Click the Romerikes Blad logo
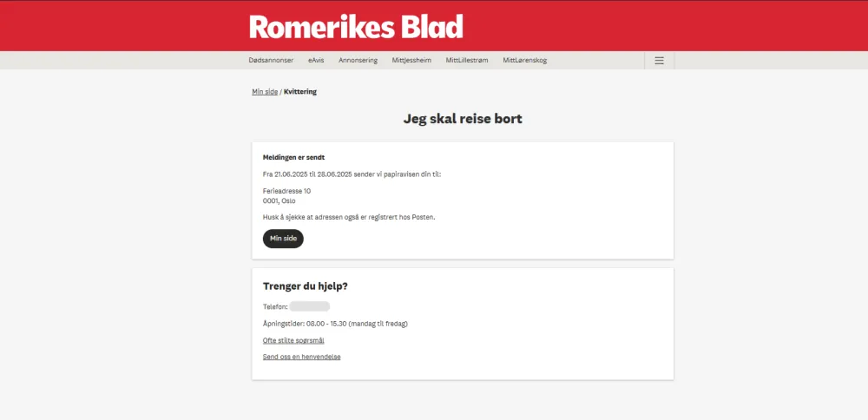The height and width of the screenshot is (420, 868). tap(356, 27)
